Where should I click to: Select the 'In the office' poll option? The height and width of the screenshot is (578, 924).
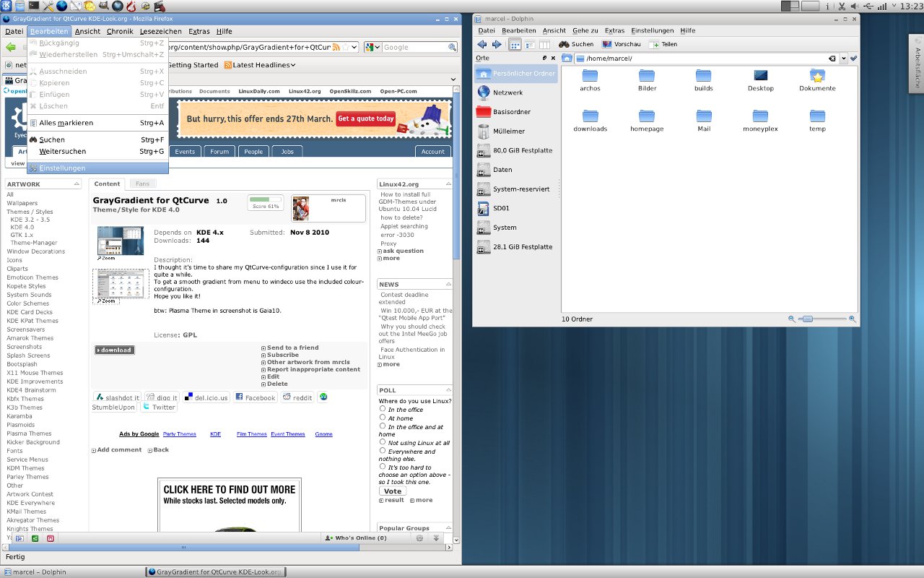[x=383, y=409]
